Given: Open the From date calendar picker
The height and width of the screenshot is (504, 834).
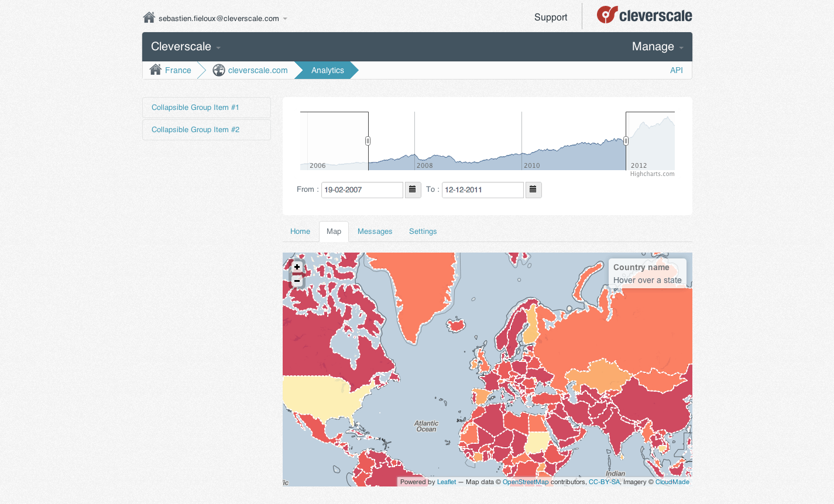Looking at the screenshot, I should [x=413, y=190].
